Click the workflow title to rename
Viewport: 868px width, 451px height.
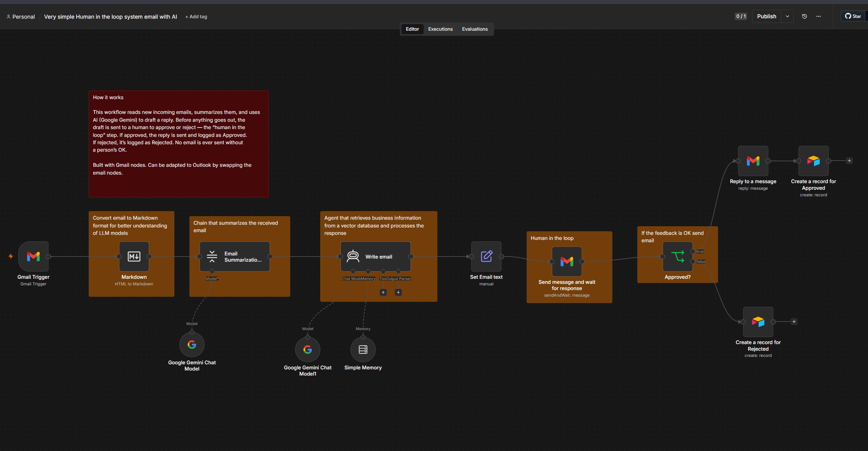click(110, 17)
